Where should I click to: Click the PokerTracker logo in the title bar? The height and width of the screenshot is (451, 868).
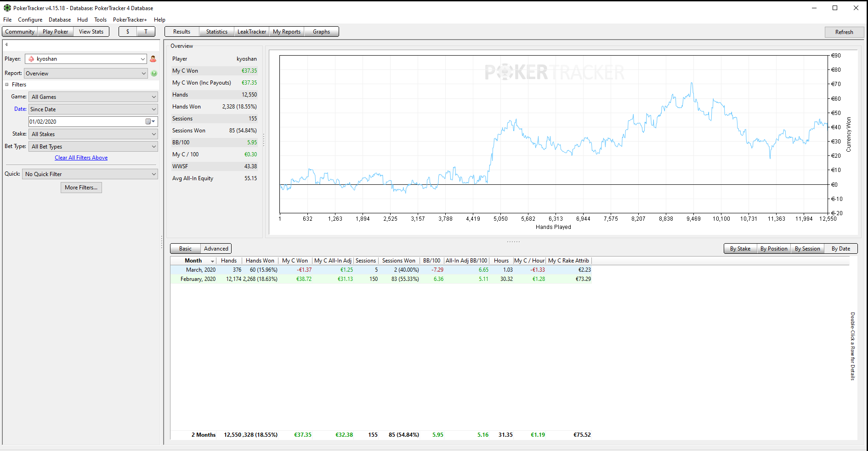coord(7,8)
